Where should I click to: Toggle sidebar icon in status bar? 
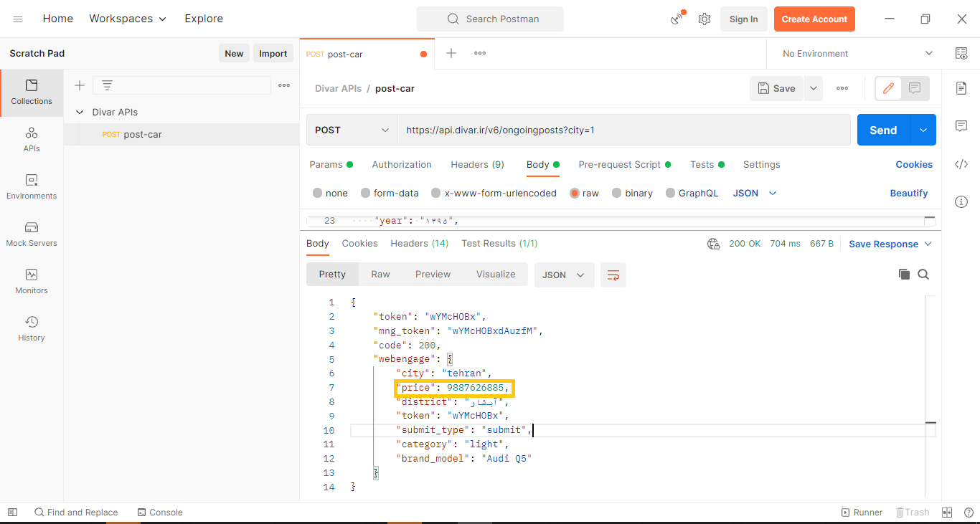12,512
